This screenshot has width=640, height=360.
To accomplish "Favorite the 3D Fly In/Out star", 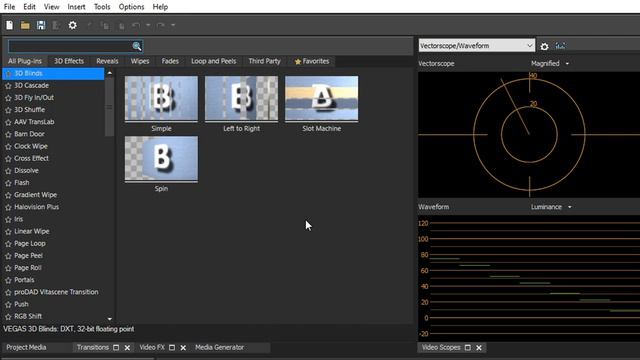I will coord(8,98).
